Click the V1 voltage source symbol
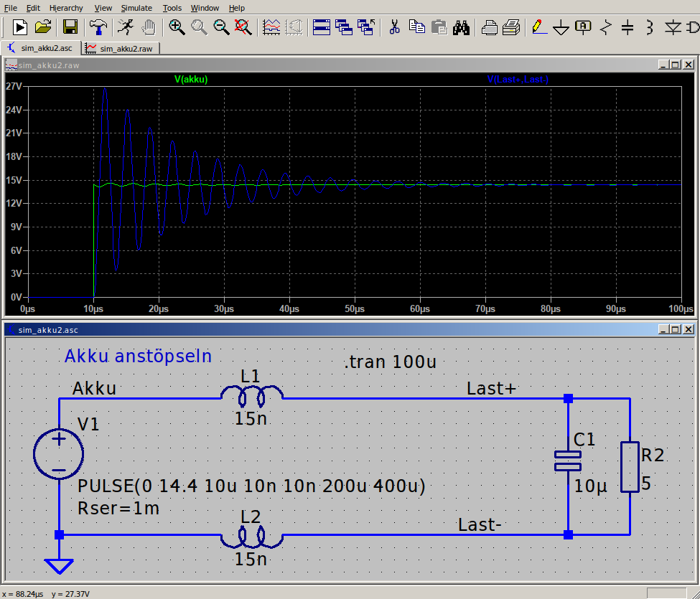The width and height of the screenshot is (700, 599). 58,454
